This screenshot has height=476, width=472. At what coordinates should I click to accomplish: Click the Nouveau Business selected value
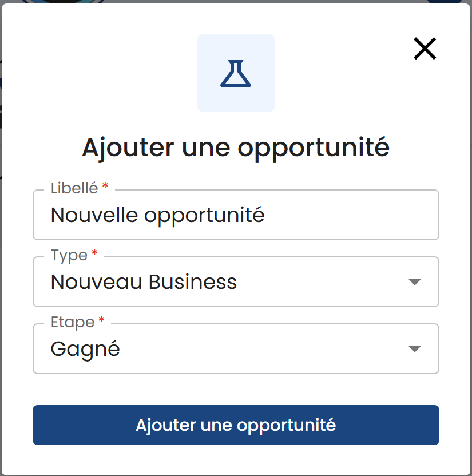point(144,281)
